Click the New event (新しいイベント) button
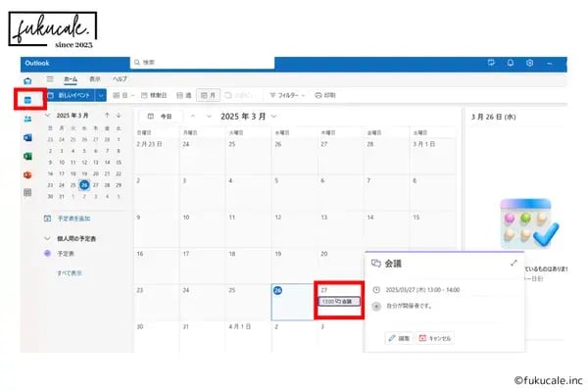 tap(71, 95)
